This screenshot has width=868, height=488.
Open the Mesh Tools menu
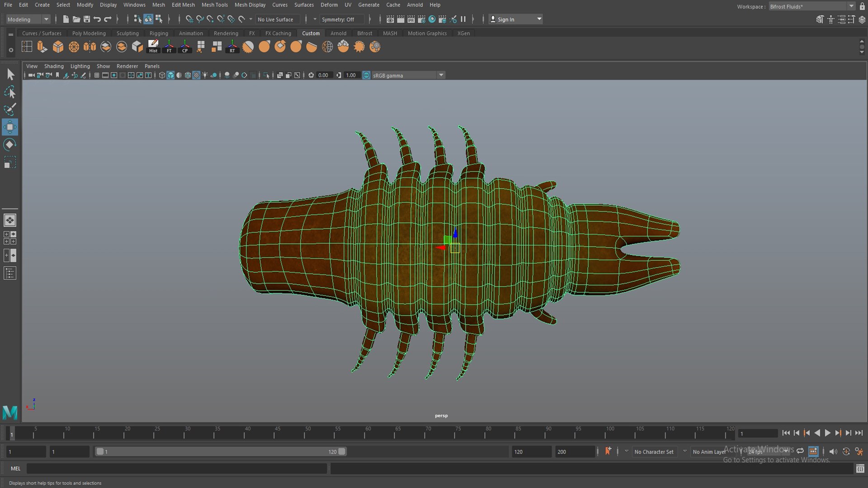point(214,5)
